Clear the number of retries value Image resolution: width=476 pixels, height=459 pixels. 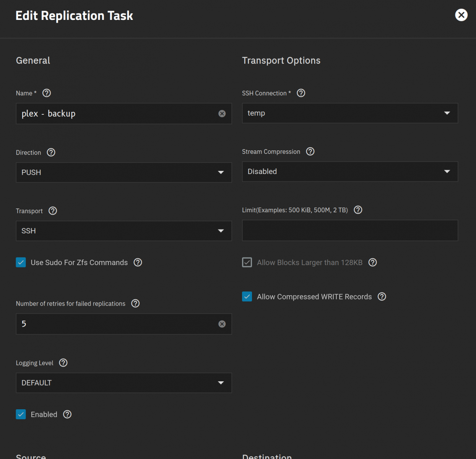point(222,324)
